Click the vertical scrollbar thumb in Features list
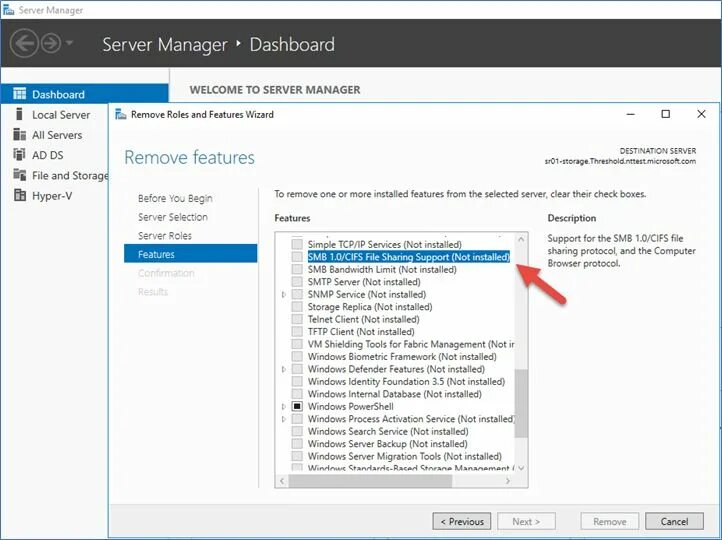 (x=521, y=403)
